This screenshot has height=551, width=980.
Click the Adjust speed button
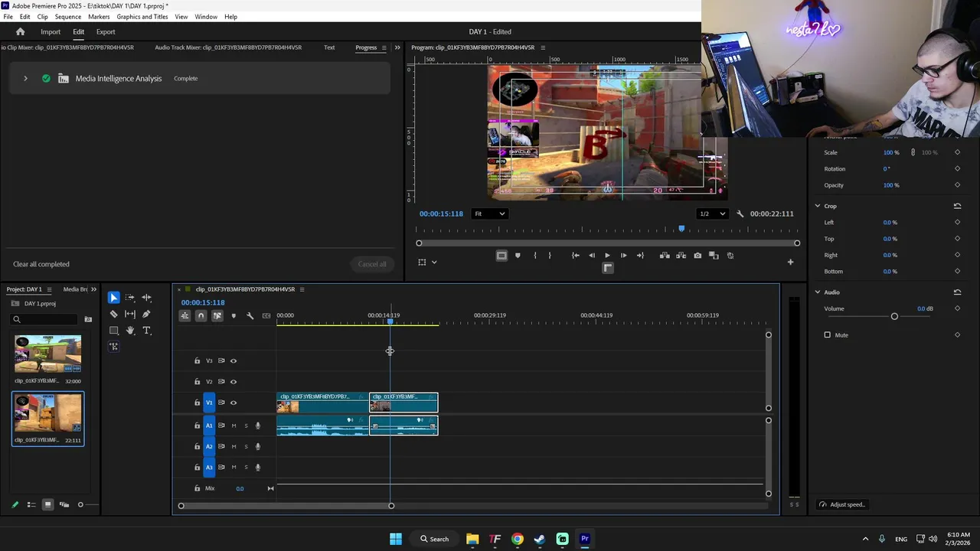coord(842,504)
